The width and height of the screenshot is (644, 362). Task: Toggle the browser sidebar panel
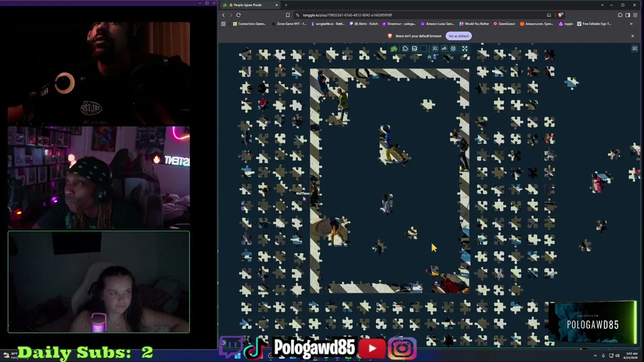pyautogui.click(x=628, y=15)
